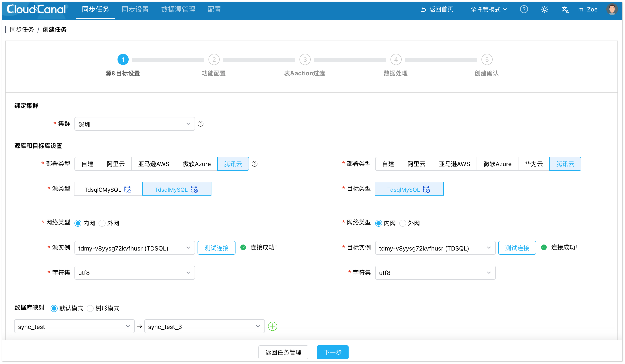This screenshot has width=625, height=364.
Task: Click help icon next to source deployment type
Action: [254, 164]
